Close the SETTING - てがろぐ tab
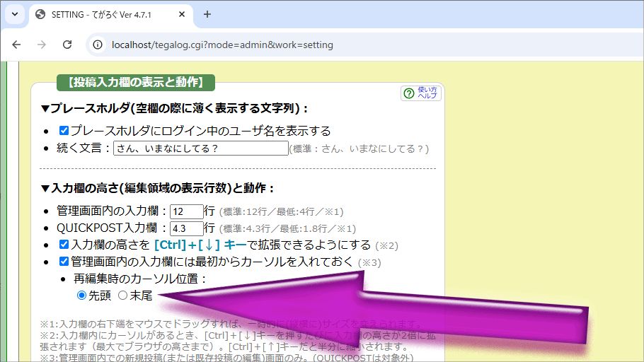The width and height of the screenshot is (644, 362). pyautogui.click(x=182, y=14)
